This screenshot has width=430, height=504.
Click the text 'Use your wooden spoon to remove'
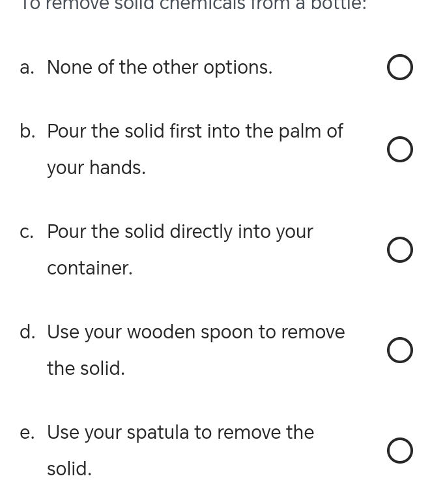point(195,332)
